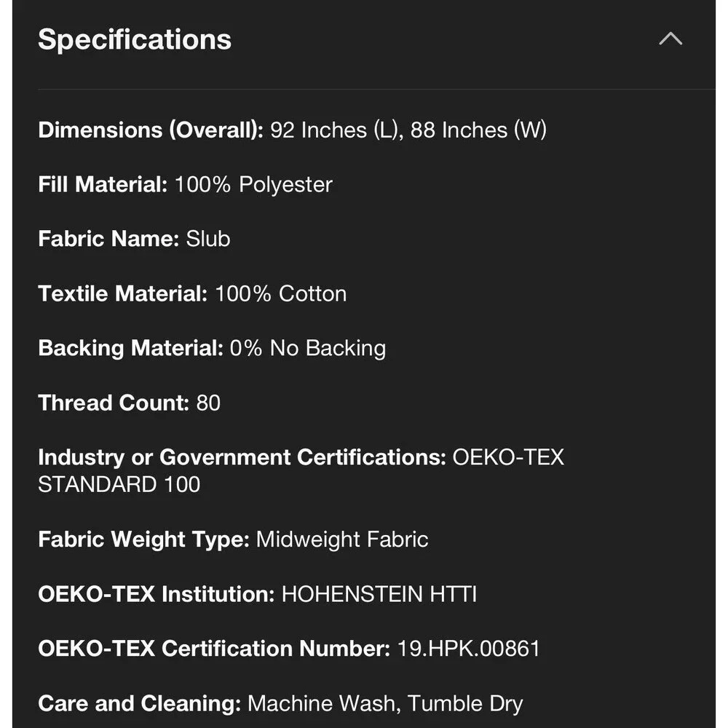
Task: Click the 100% Cotton value
Action: click(281, 293)
